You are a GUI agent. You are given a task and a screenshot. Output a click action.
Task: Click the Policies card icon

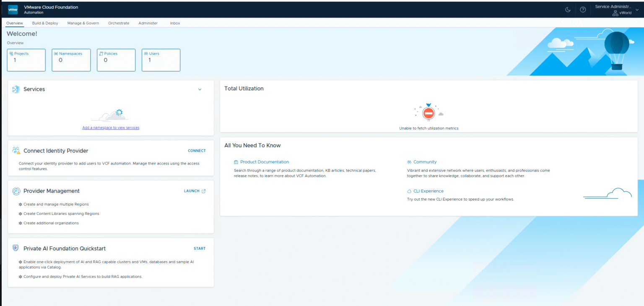point(101,54)
